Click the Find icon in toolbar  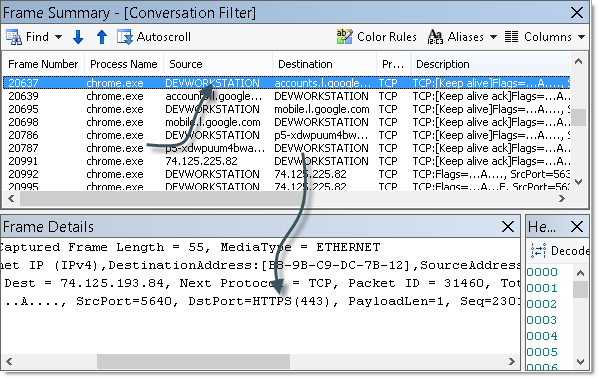pos(14,37)
